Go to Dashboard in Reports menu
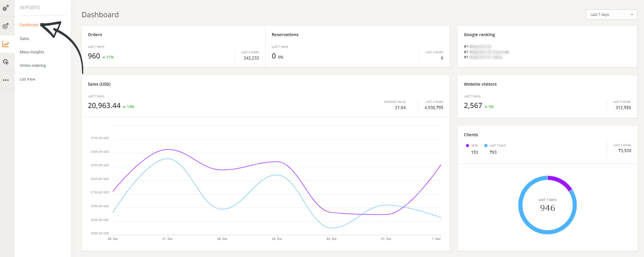 point(29,25)
